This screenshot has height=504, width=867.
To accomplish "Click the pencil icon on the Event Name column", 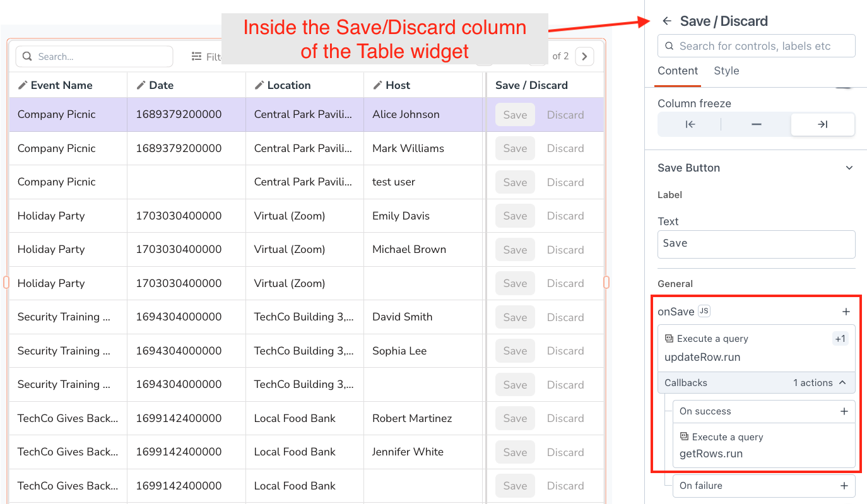I will pyautogui.click(x=22, y=85).
